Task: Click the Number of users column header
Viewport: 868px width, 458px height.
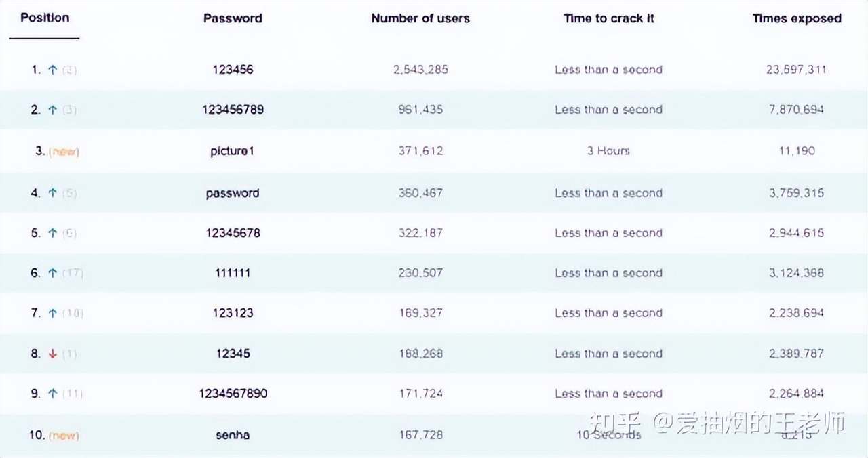Action: pyautogui.click(x=420, y=18)
